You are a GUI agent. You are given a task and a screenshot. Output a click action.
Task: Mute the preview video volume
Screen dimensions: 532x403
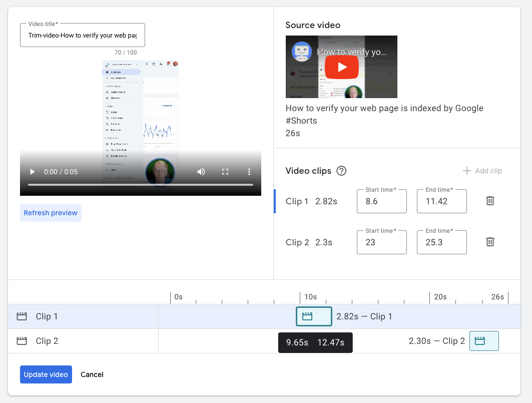click(201, 172)
